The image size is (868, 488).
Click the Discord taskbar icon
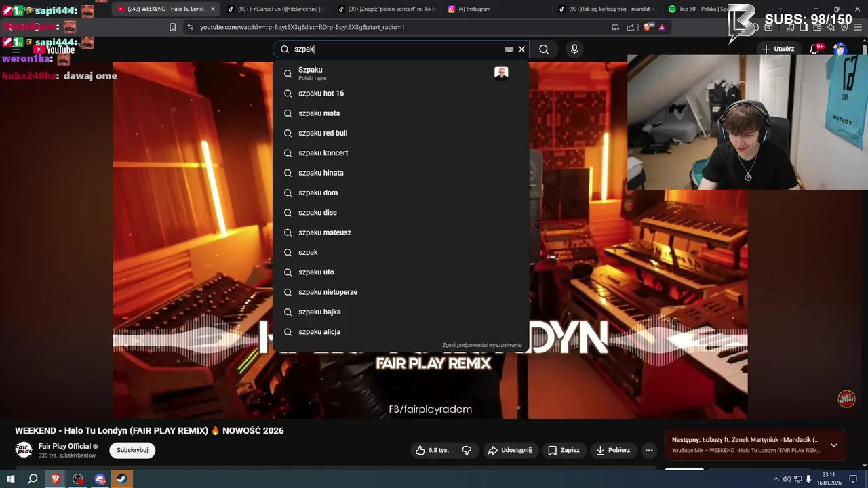[100, 479]
